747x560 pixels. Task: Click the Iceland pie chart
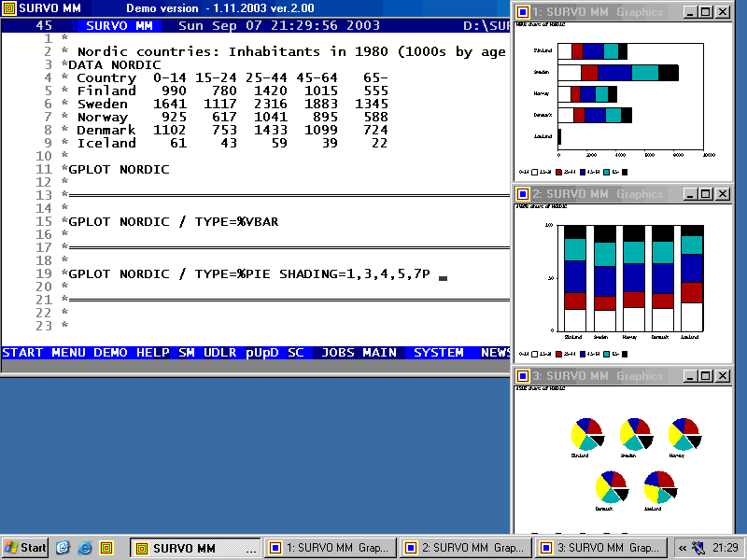660,487
